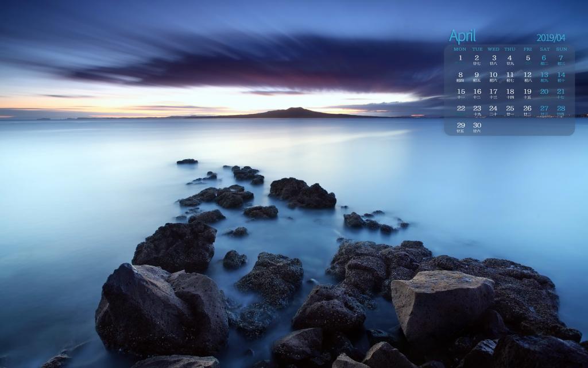Click the MON weekday header
588x368 pixels.
(x=460, y=49)
